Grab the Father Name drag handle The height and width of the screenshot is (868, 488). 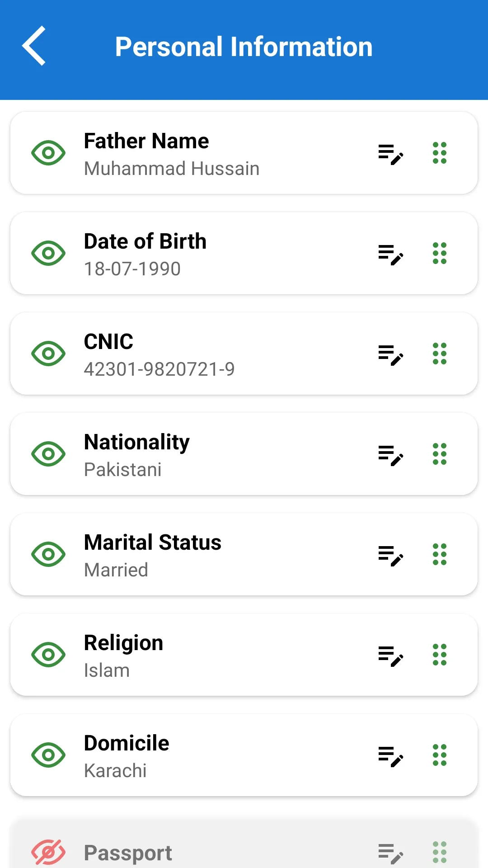(x=440, y=153)
